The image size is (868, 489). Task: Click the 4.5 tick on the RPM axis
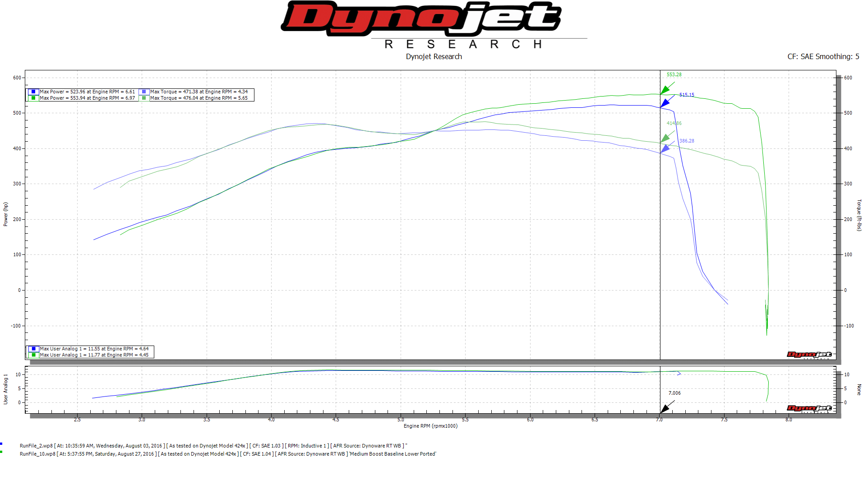(x=336, y=420)
